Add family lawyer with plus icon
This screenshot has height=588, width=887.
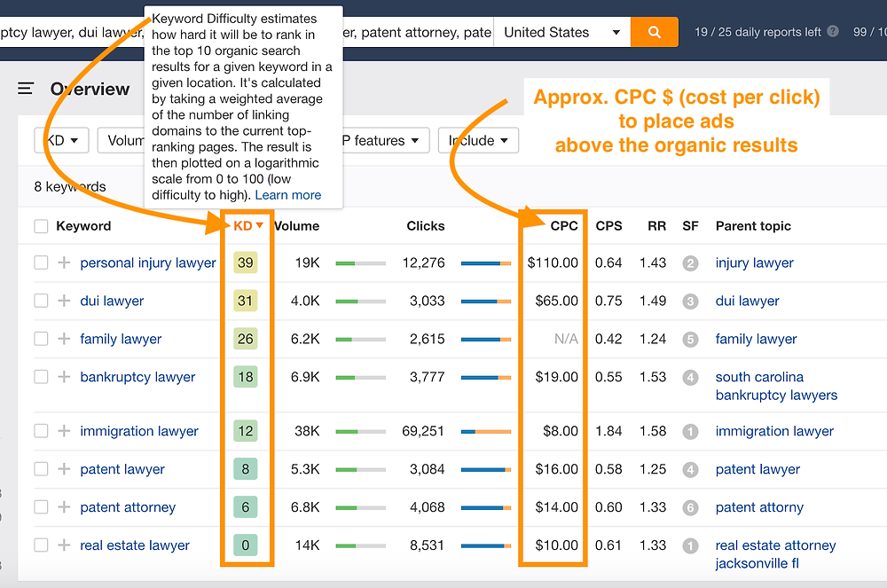tap(64, 339)
